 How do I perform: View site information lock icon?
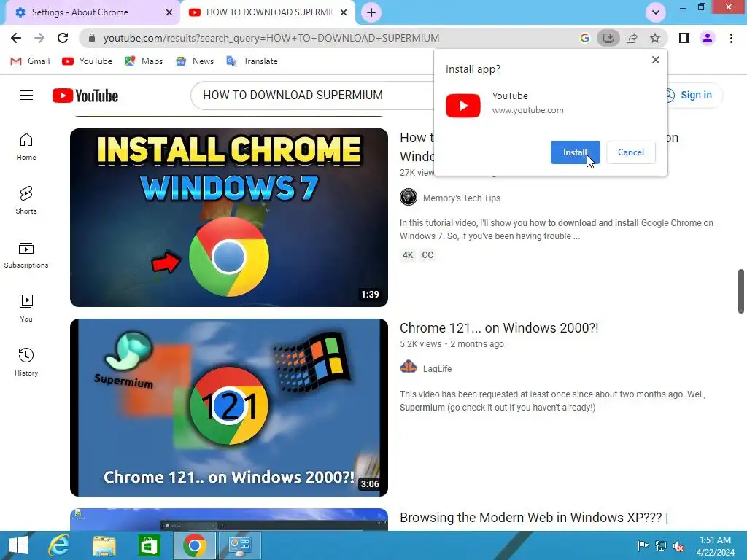93,38
